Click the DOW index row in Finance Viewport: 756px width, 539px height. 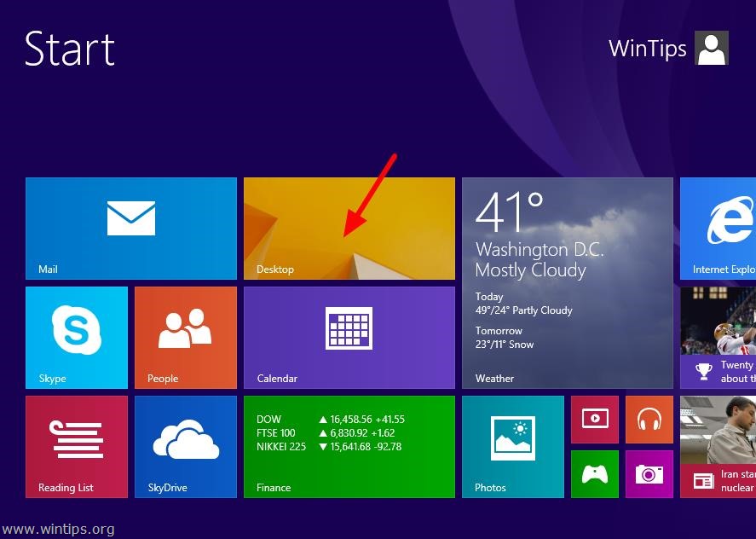[331, 419]
